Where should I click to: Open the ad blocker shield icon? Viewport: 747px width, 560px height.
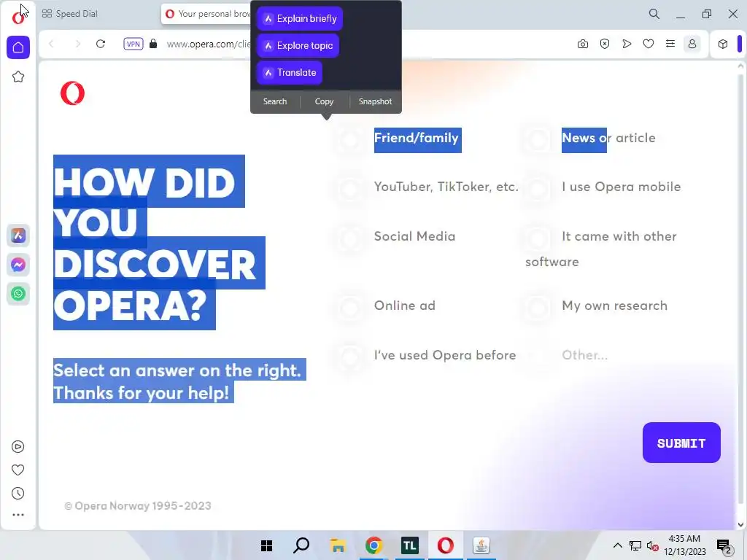coord(605,44)
